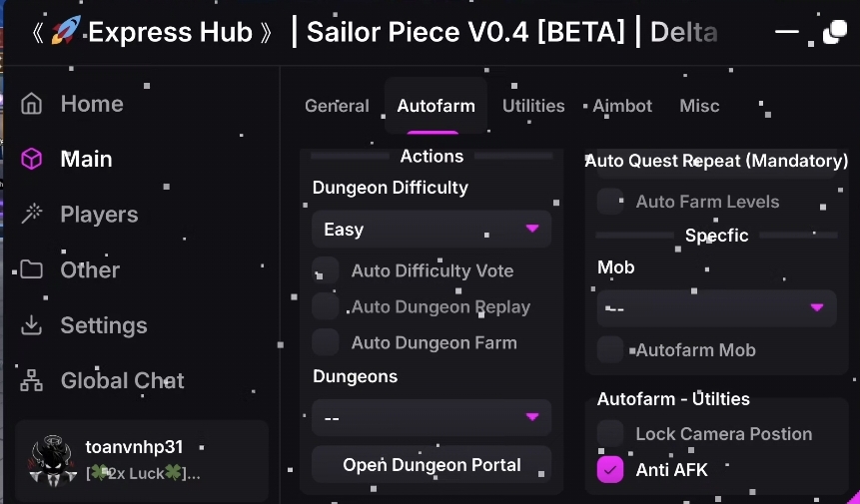The image size is (860, 504).
Task: Click the Players magic wand icon
Action: (32, 215)
